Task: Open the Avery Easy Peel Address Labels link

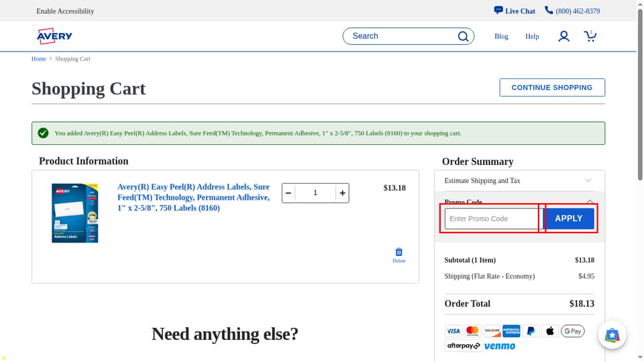Action: (193, 197)
